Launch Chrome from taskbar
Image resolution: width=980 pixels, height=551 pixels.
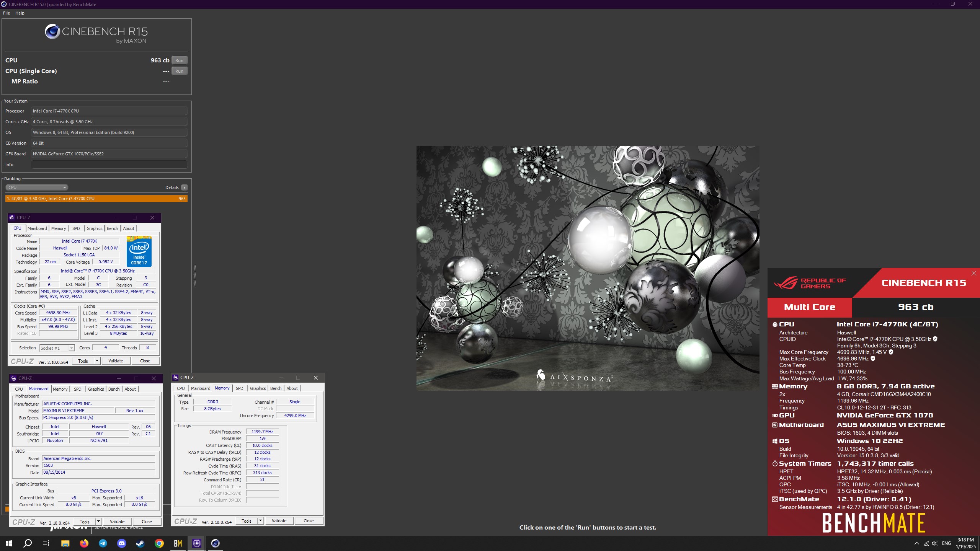[x=159, y=543]
